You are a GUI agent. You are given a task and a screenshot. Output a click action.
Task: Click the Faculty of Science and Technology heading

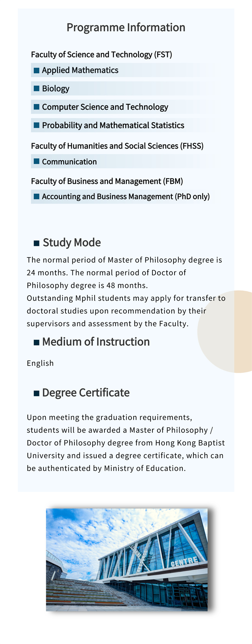coord(101,54)
